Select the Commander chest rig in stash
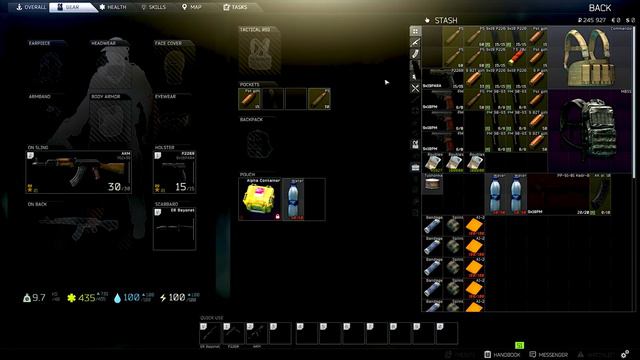640x360 pixels. [591, 58]
